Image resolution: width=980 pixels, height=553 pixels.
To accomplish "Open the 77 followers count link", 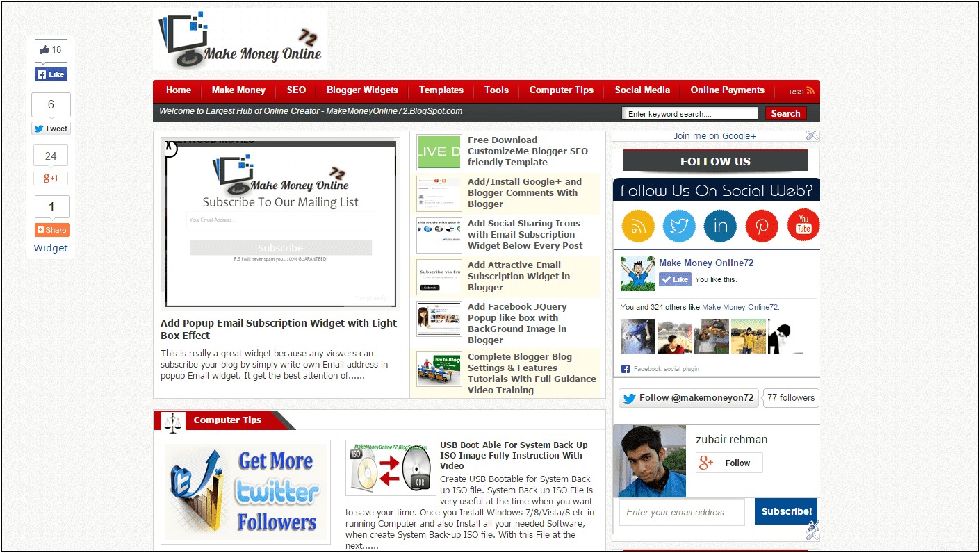I will [791, 398].
